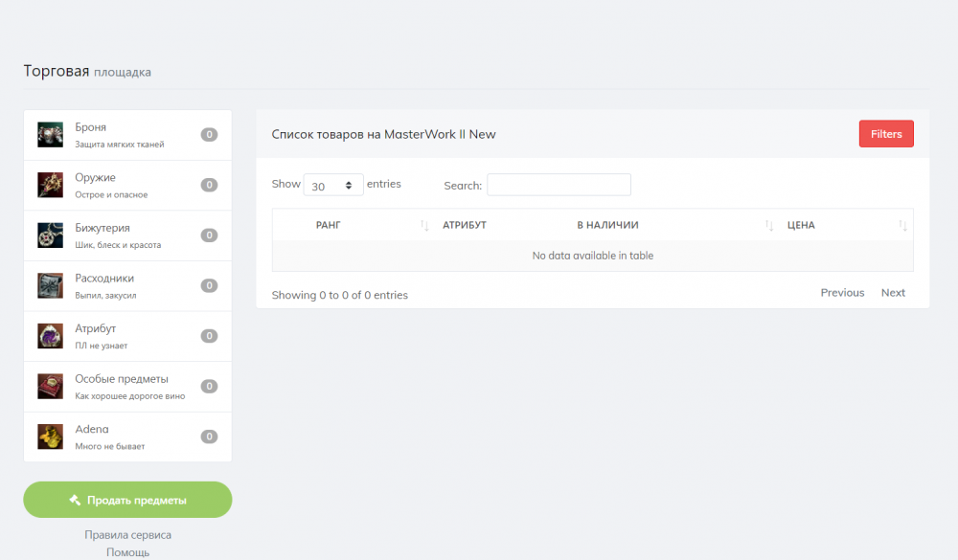
Task: Click the Броня armor category icon
Action: tap(50, 135)
